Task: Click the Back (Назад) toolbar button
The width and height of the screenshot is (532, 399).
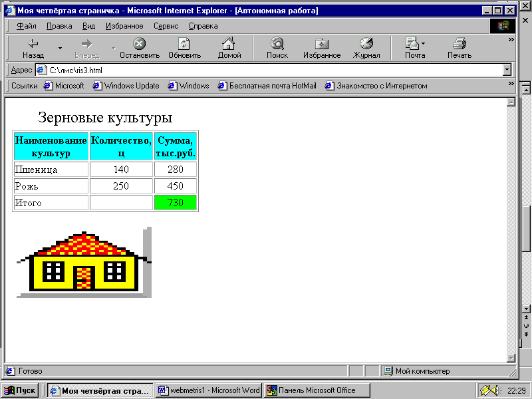Action: [33, 48]
